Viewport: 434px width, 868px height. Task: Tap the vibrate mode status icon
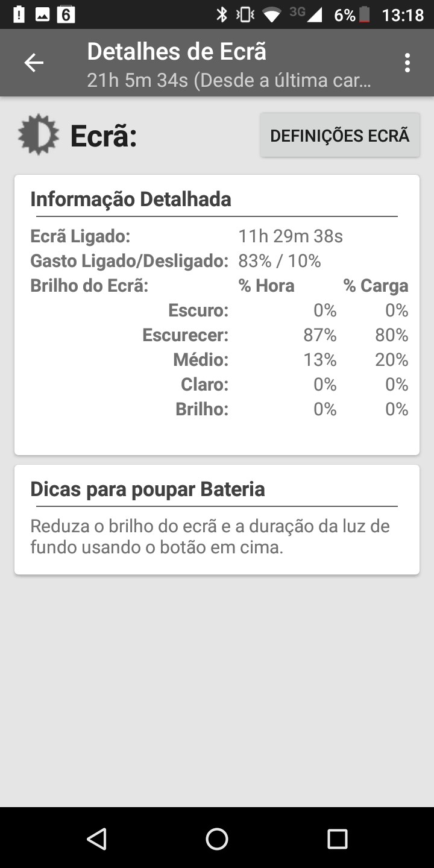point(245,14)
